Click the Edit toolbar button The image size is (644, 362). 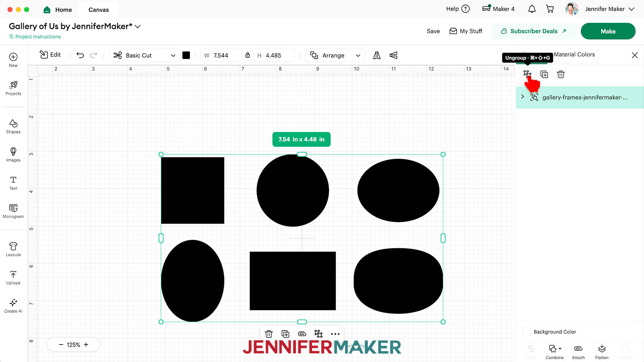[x=50, y=55]
